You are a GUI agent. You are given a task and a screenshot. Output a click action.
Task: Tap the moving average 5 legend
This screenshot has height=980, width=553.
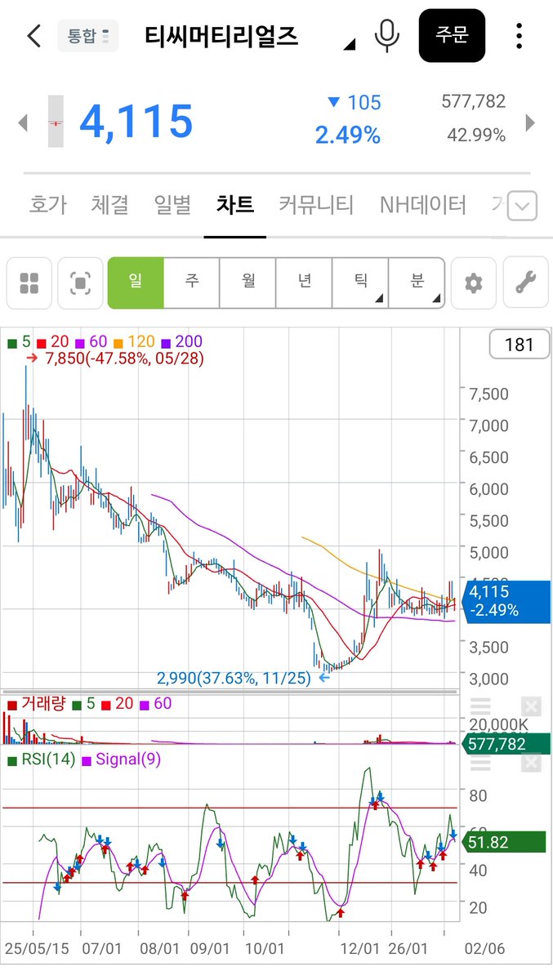pos(19,342)
